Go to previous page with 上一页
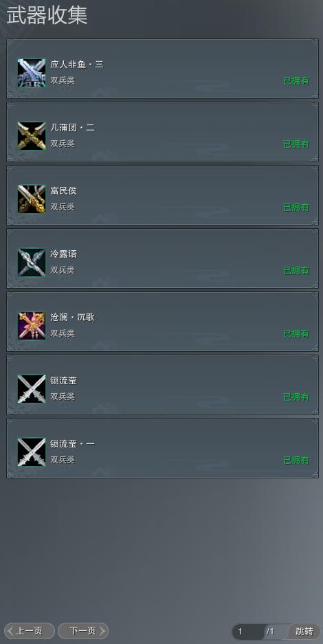This screenshot has width=323, height=644. (30, 631)
